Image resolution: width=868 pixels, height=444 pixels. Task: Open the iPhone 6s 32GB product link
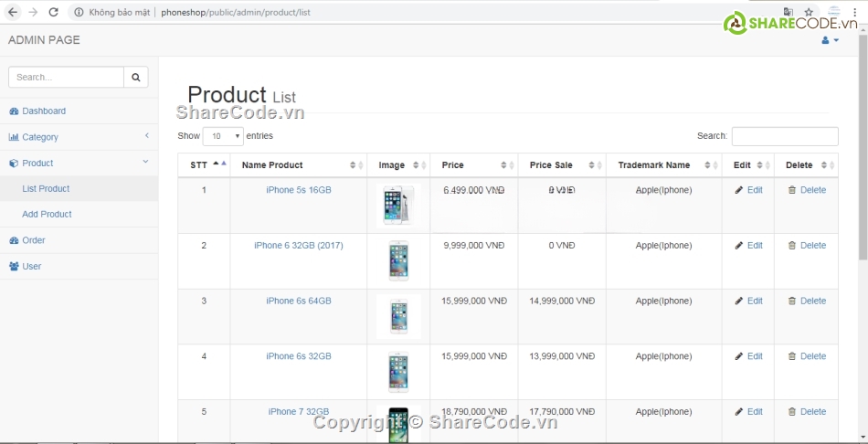pos(299,356)
